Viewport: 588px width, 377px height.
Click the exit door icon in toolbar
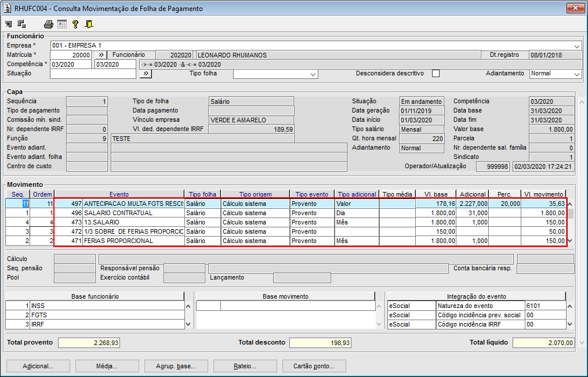(89, 24)
